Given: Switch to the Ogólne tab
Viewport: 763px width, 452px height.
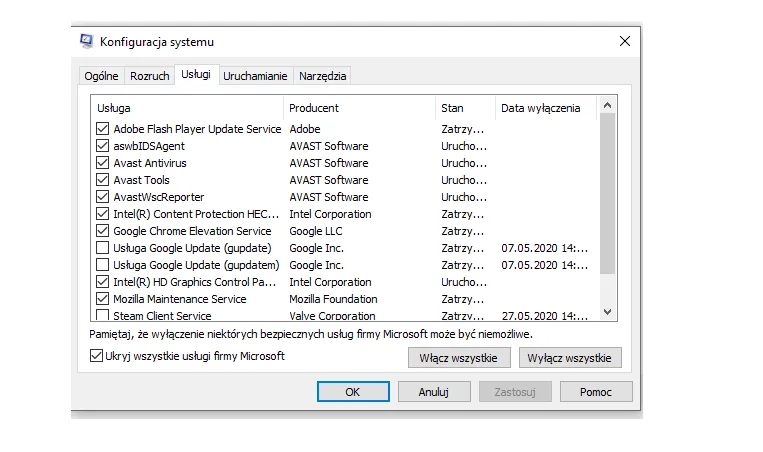Looking at the screenshot, I should pos(101,76).
